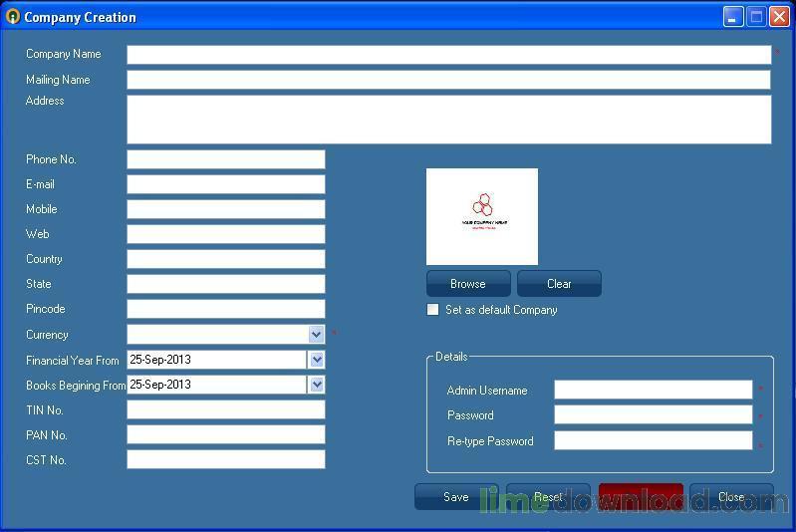This screenshot has width=796, height=532.
Task: Focus the Web field
Action: point(226,234)
